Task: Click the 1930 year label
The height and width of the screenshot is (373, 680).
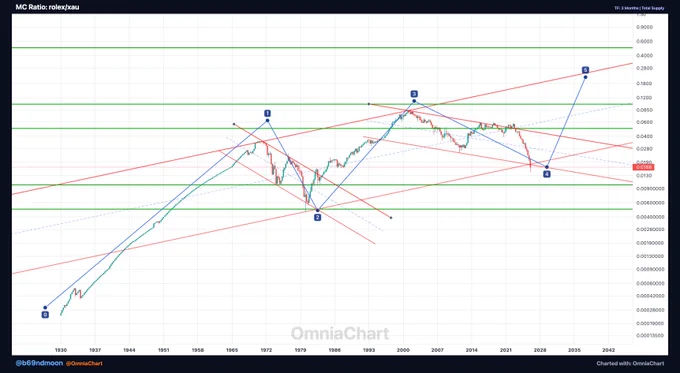Action: pyautogui.click(x=61, y=350)
